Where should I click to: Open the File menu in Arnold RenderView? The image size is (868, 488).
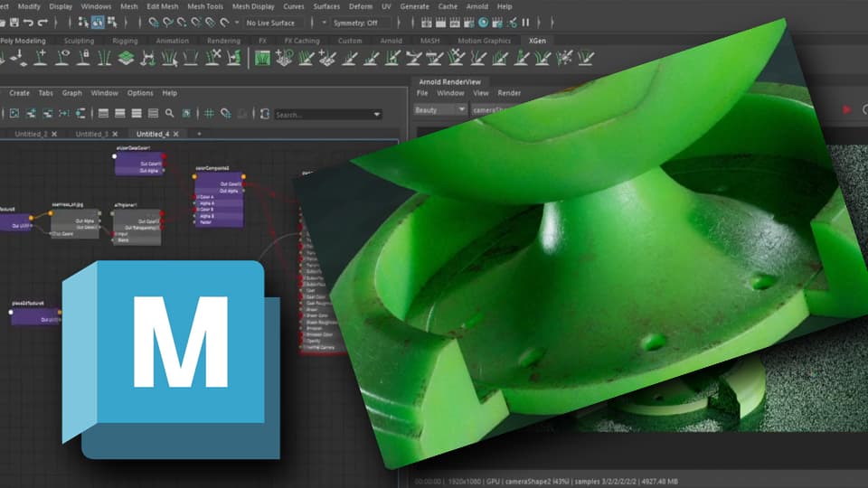pyautogui.click(x=422, y=93)
